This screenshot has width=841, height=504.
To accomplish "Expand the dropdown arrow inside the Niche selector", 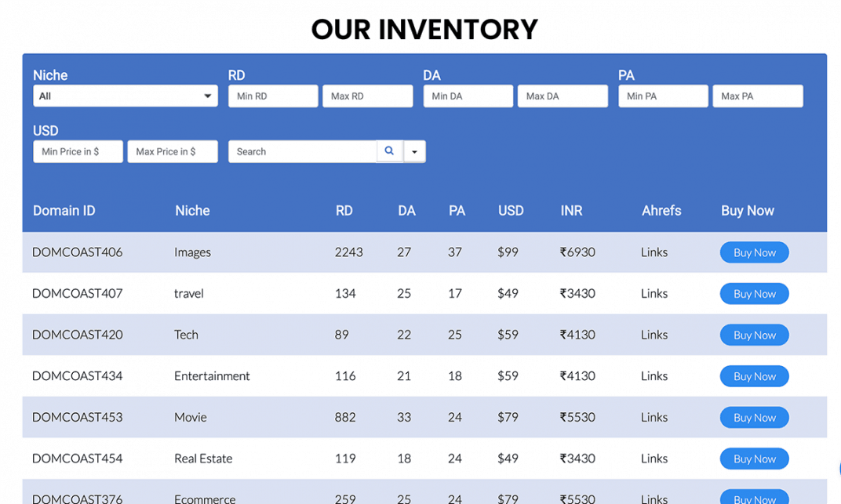I will 208,96.
